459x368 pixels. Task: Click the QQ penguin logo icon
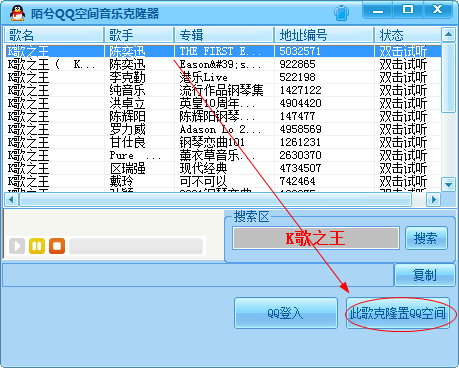[x=17, y=13]
